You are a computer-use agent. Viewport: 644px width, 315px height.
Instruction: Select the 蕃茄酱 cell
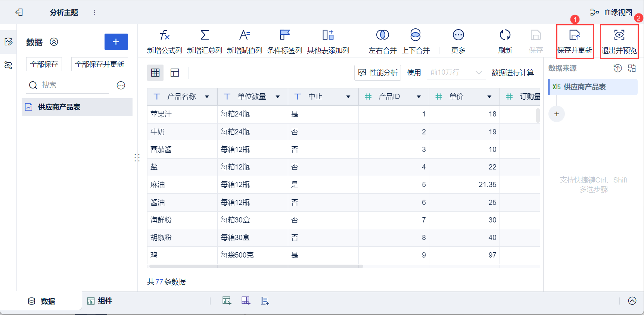pyautogui.click(x=182, y=150)
